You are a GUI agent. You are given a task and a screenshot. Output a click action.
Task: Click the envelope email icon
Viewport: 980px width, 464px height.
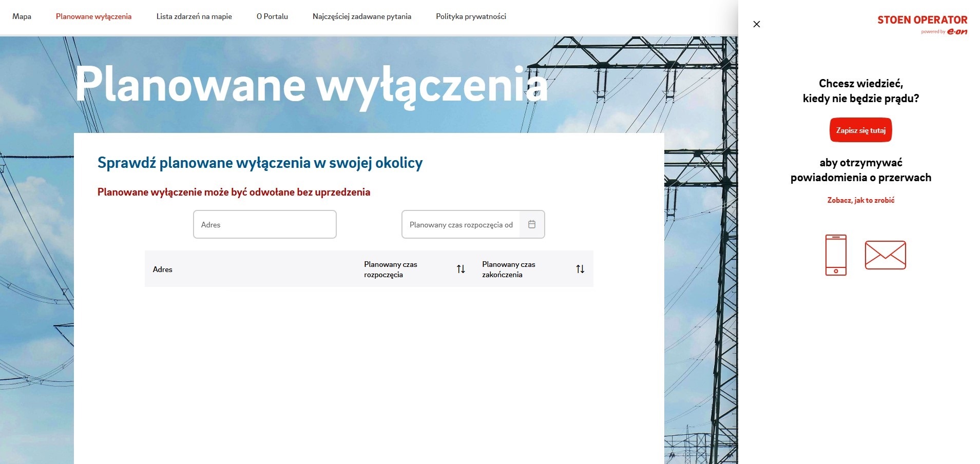coord(885,255)
